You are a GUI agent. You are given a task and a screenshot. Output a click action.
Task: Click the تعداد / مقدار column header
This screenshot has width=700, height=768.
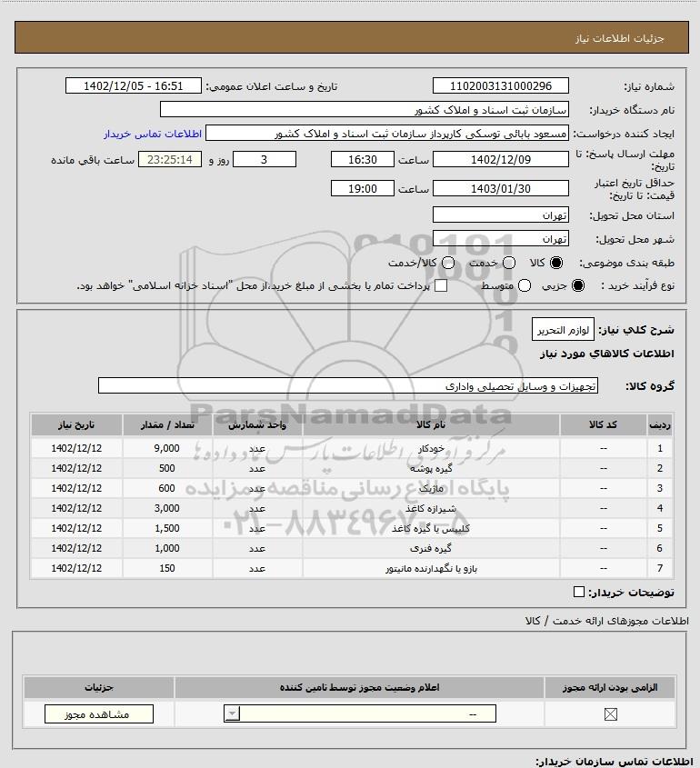167,424
